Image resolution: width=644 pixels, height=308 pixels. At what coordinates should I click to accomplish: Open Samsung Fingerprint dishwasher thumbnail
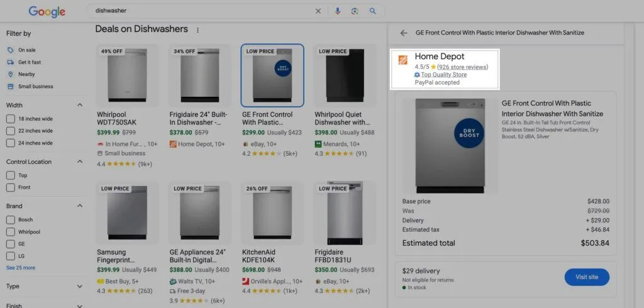[x=127, y=213]
